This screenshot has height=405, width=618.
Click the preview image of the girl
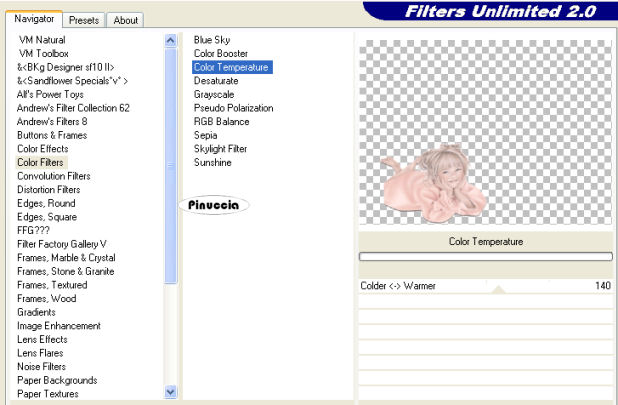(434, 183)
